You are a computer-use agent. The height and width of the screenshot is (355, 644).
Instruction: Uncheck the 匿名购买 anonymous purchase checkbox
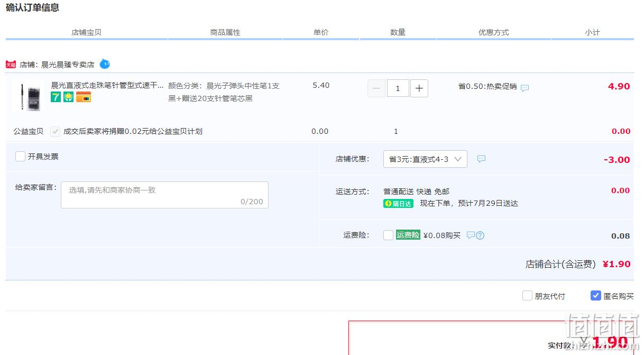click(596, 296)
